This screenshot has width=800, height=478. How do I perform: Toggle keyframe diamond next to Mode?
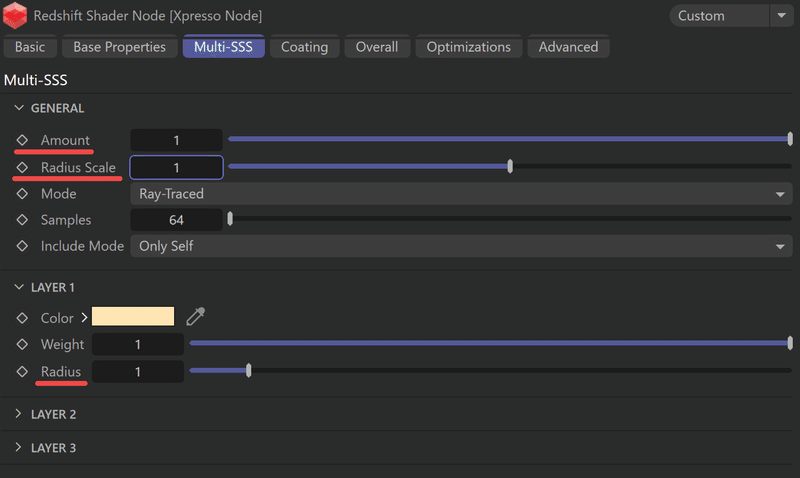pos(22,194)
